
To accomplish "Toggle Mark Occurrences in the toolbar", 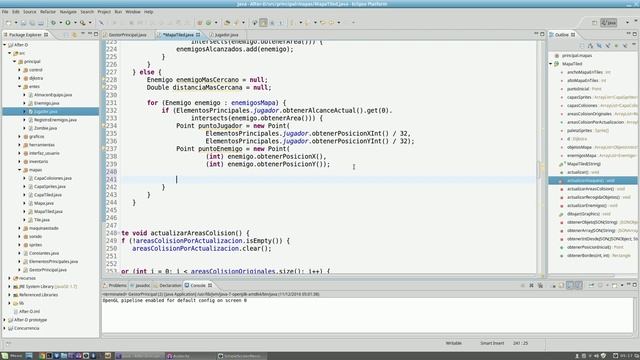I will pyautogui.click(x=263, y=23).
